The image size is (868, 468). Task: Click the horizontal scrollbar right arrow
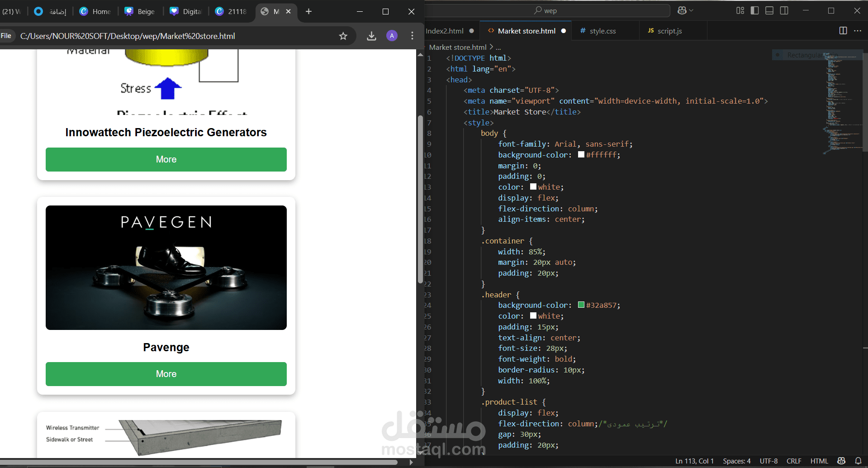pos(411,462)
